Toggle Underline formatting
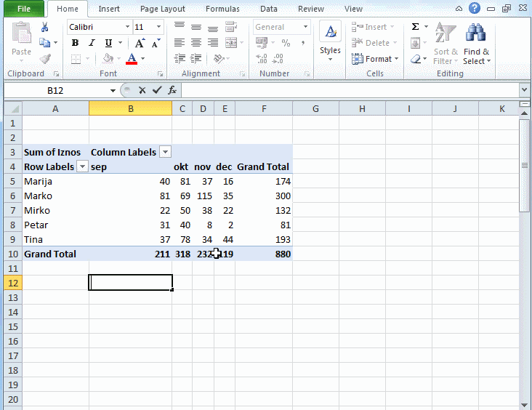This screenshot has height=410, width=532. (x=108, y=43)
